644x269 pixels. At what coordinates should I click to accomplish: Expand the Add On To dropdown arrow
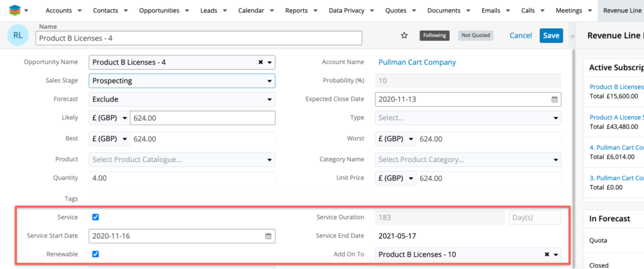(556, 255)
